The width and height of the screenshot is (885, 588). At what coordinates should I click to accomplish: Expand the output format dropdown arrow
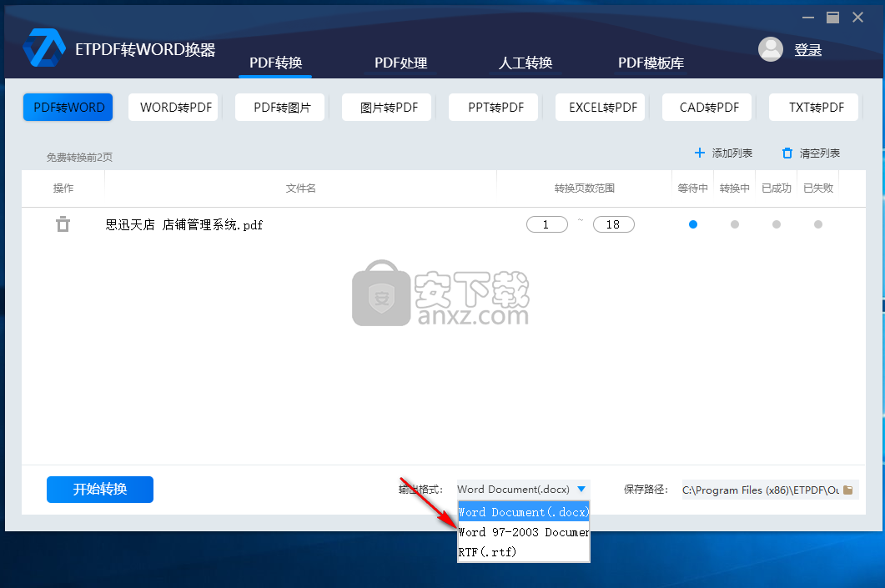[x=581, y=490]
